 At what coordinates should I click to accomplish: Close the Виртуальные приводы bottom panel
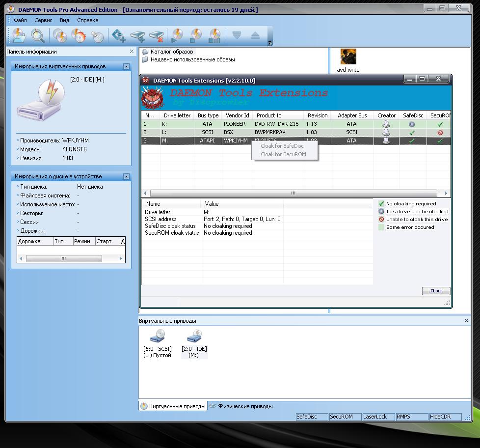point(466,320)
